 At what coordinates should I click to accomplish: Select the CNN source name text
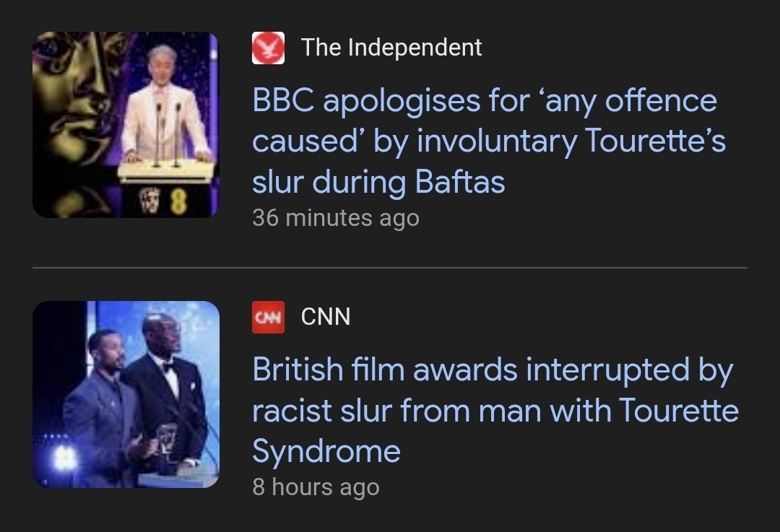tap(325, 317)
